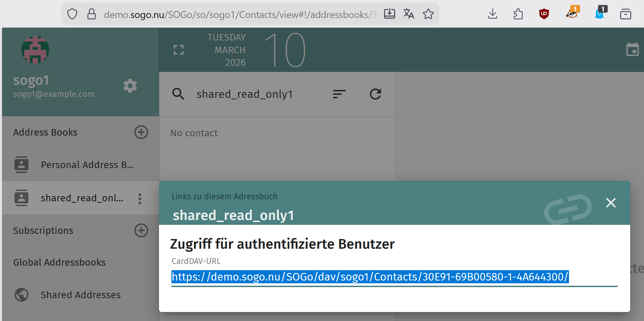Click the sogo1 user avatar
Image resolution: width=644 pixels, height=321 pixels.
[x=35, y=50]
